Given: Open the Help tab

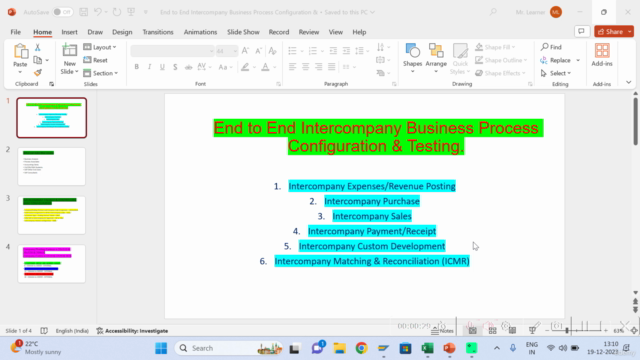Looking at the screenshot, I should click(x=359, y=32).
